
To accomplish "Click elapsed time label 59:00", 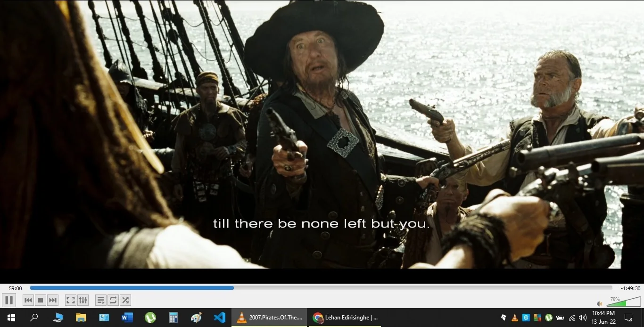I will pyautogui.click(x=16, y=288).
